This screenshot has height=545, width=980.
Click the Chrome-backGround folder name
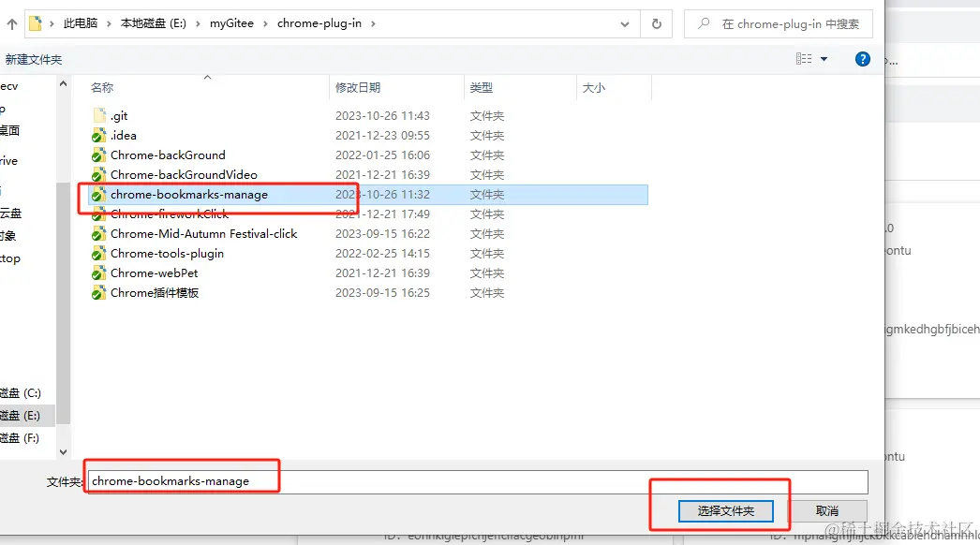[x=168, y=155]
